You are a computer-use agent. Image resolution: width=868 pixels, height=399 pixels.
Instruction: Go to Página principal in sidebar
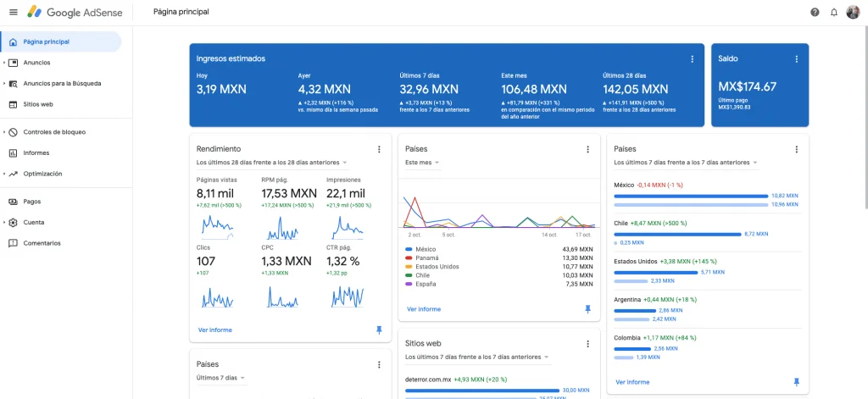pyautogui.click(x=61, y=42)
